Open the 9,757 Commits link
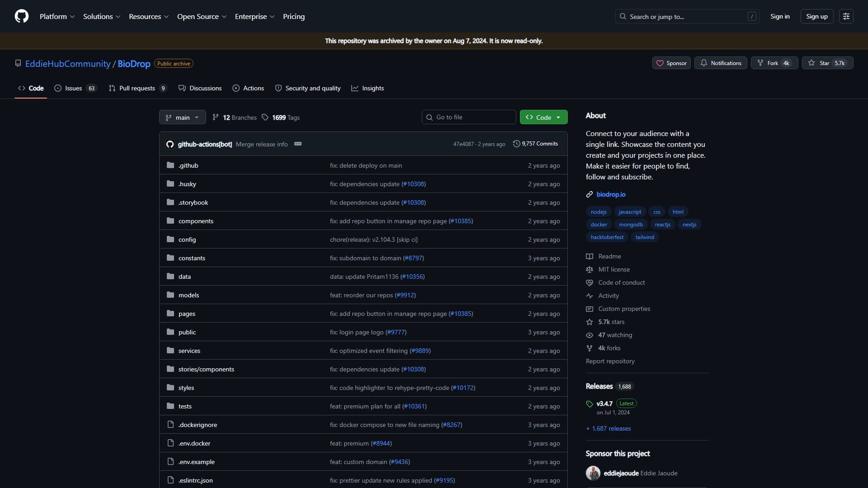 (x=535, y=144)
